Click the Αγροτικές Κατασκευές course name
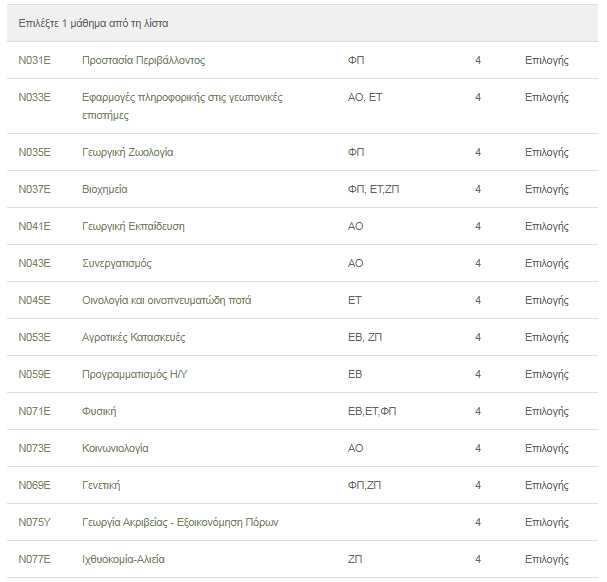This screenshot has height=582, width=607. (133, 337)
